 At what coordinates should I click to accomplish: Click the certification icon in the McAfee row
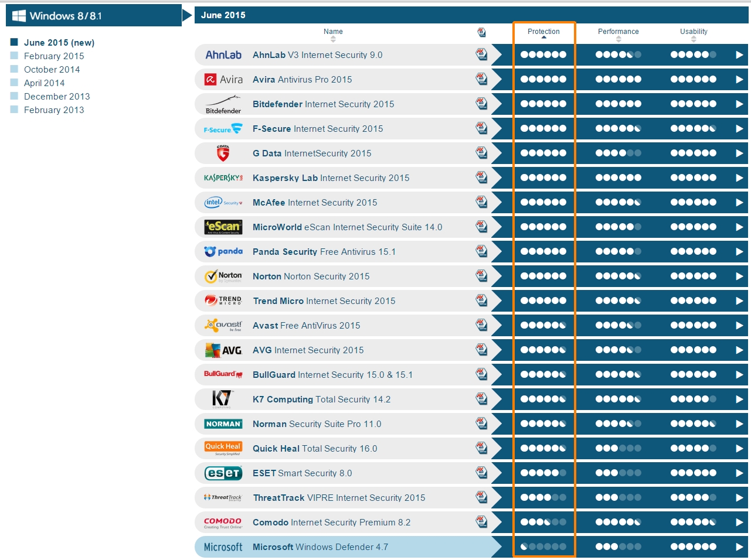click(481, 202)
